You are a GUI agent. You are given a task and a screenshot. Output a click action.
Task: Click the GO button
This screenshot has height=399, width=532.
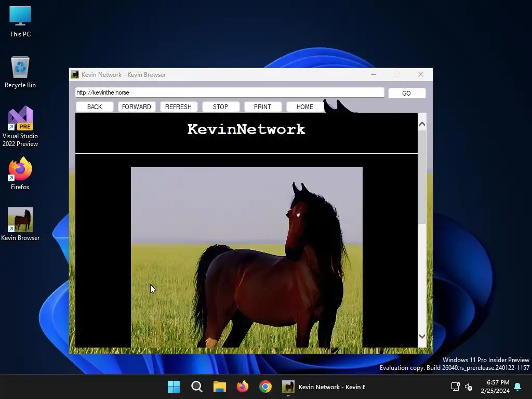tap(406, 94)
